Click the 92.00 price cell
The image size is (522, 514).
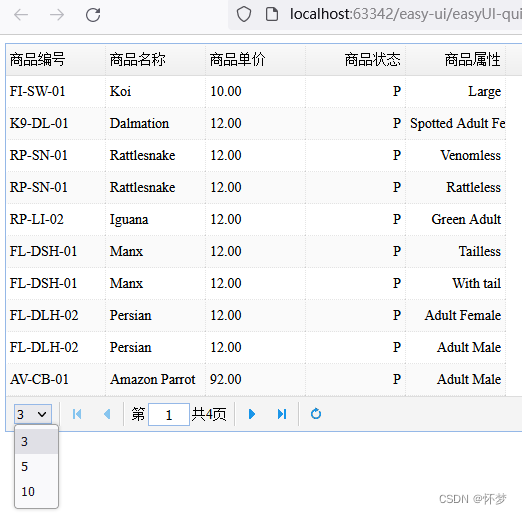click(255, 379)
